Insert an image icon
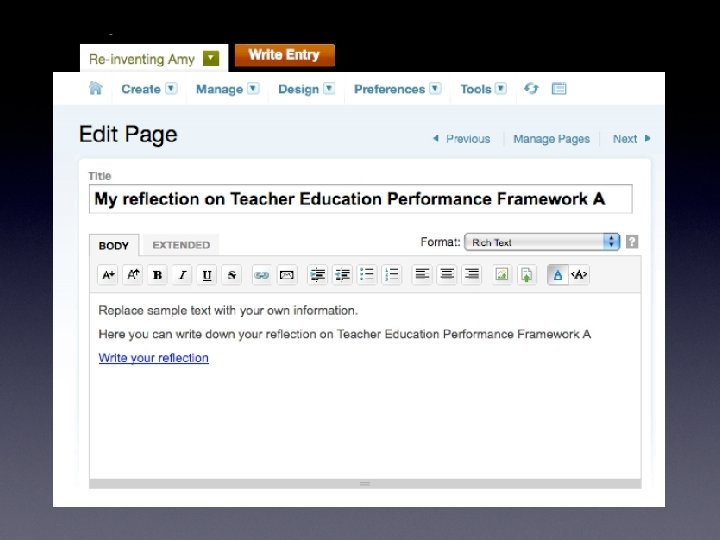The height and width of the screenshot is (540, 720). coord(502,275)
